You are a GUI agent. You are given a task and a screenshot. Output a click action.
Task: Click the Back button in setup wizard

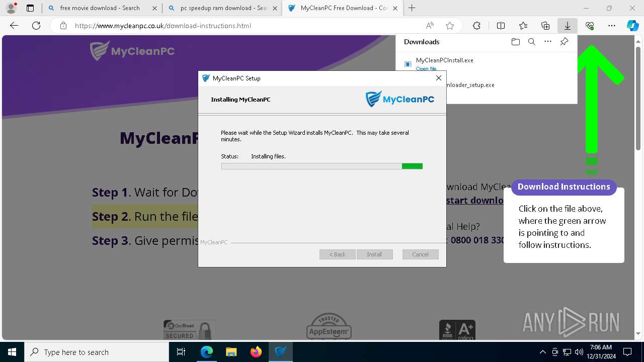(x=338, y=254)
